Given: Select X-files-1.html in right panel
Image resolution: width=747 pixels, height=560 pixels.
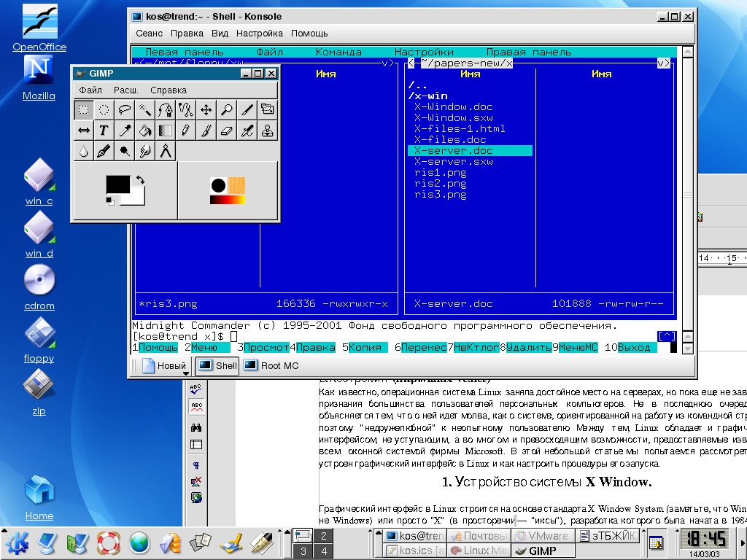Looking at the screenshot, I should pyautogui.click(x=460, y=128).
